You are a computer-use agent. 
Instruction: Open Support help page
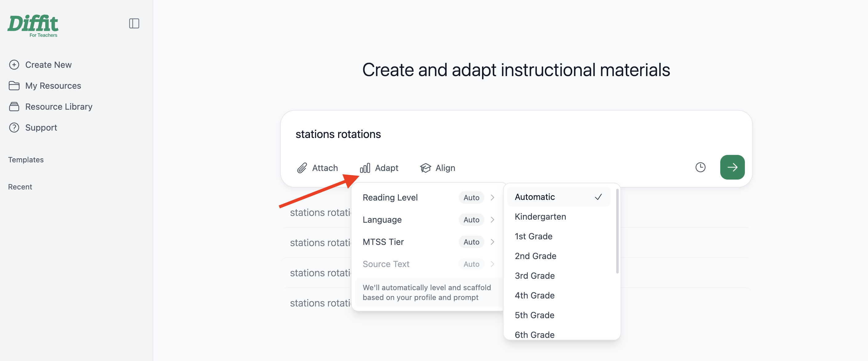[x=33, y=128]
